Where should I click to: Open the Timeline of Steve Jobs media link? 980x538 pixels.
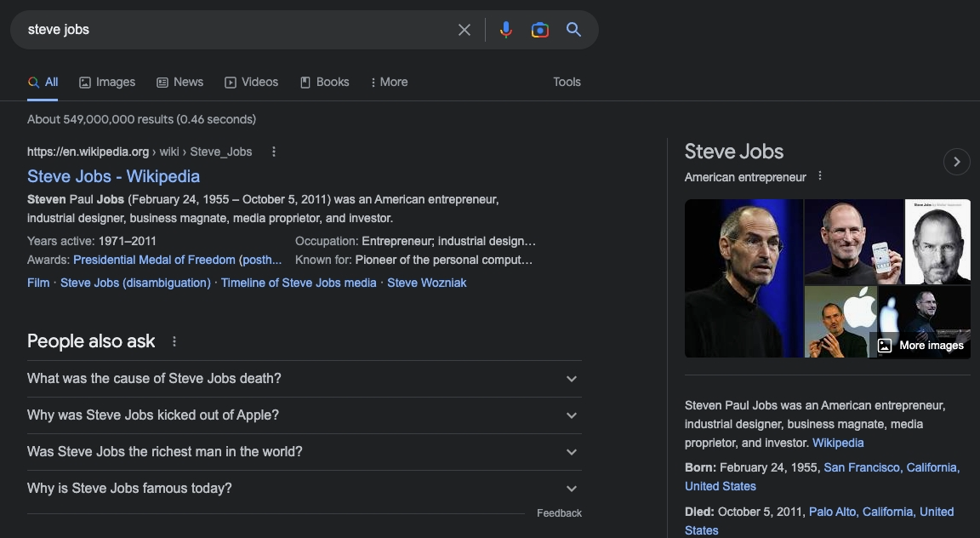(x=299, y=283)
